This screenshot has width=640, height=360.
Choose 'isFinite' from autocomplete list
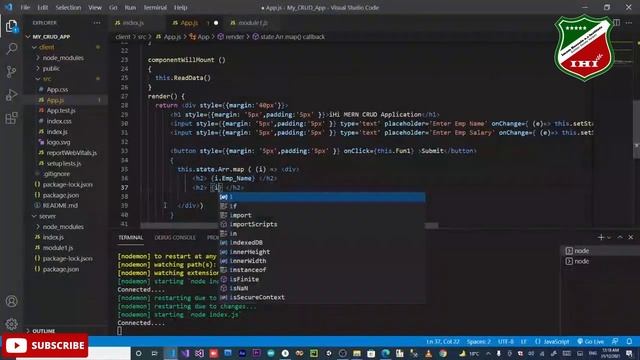[x=322, y=279]
